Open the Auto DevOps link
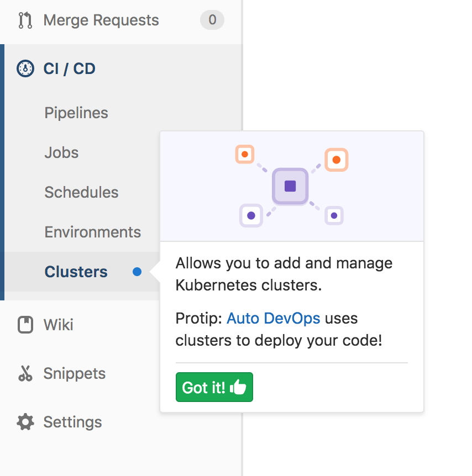 [x=273, y=318]
